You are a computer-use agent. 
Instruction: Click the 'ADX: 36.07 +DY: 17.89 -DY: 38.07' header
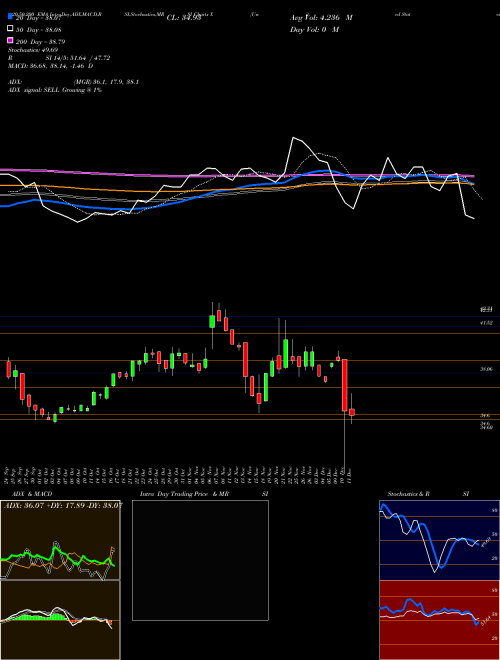[63, 505]
